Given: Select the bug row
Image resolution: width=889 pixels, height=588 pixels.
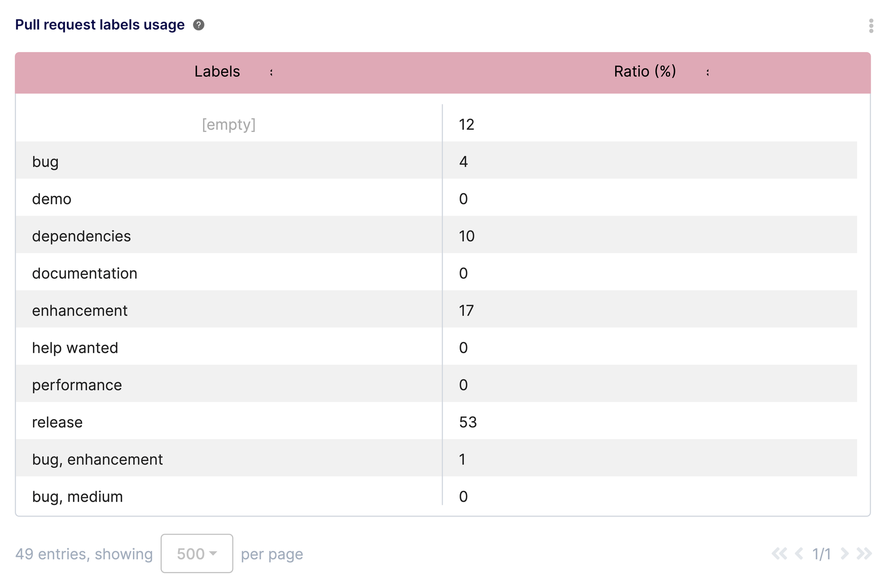Looking at the screenshot, I should [222, 161].
